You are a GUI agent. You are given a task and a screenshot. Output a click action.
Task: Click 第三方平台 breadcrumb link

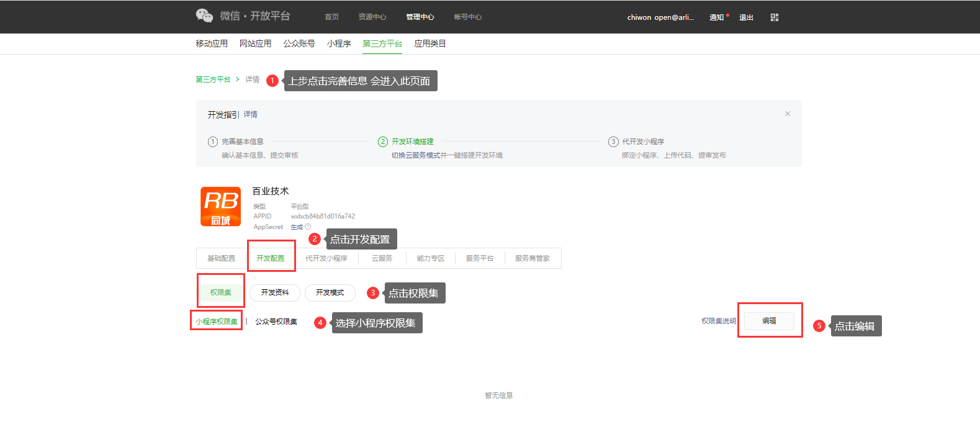pos(213,79)
